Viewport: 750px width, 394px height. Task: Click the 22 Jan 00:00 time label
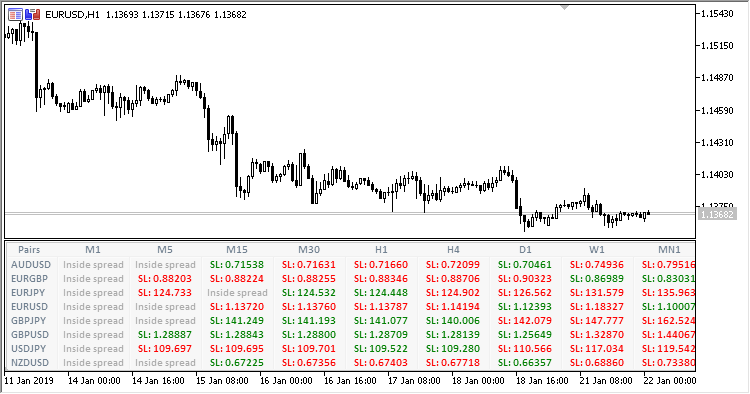click(670, 381)
